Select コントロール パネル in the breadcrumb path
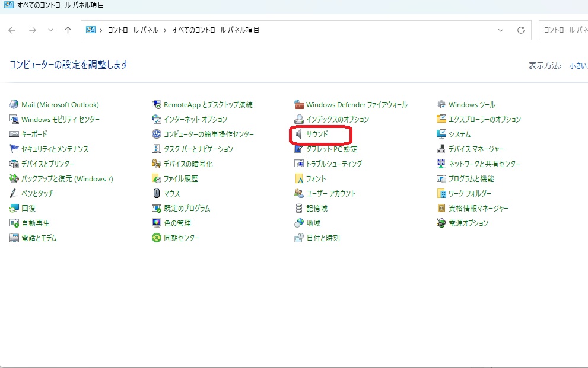 (132, 30)
